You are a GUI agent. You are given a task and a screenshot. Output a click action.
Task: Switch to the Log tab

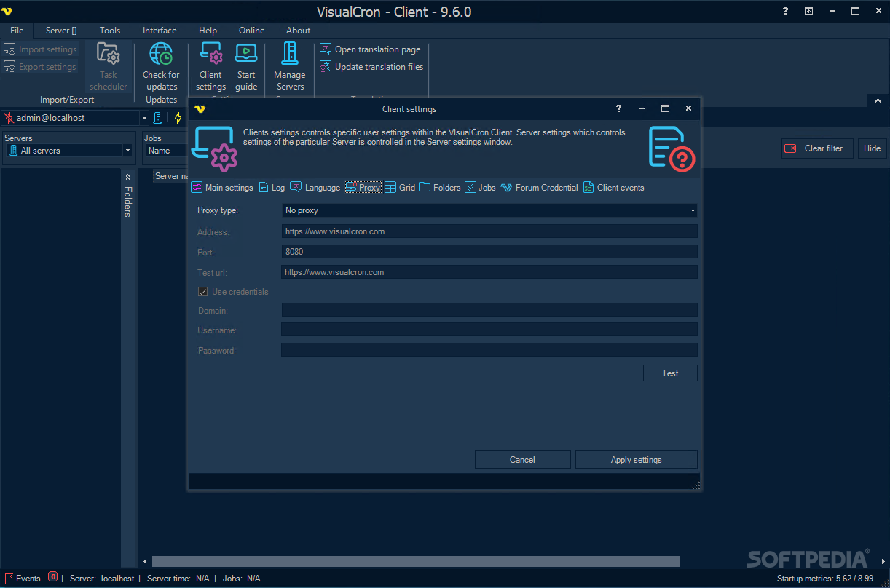272,188
